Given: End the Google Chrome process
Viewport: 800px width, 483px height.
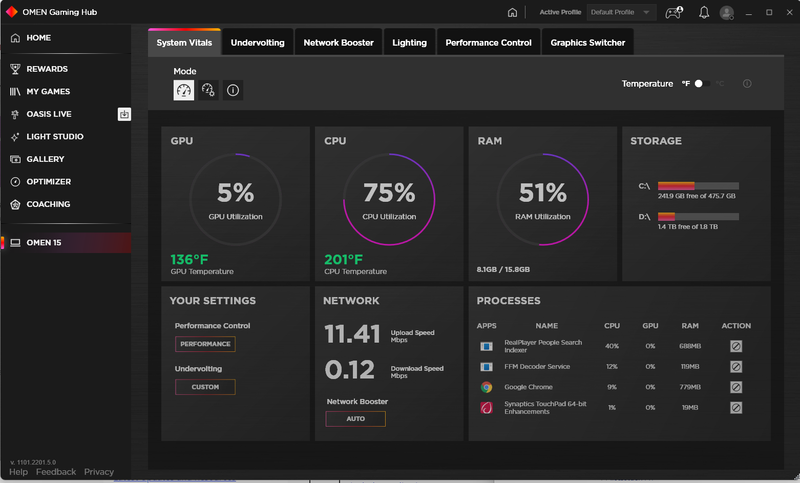Looking at the screenshot, I should (x=736, y=387).
